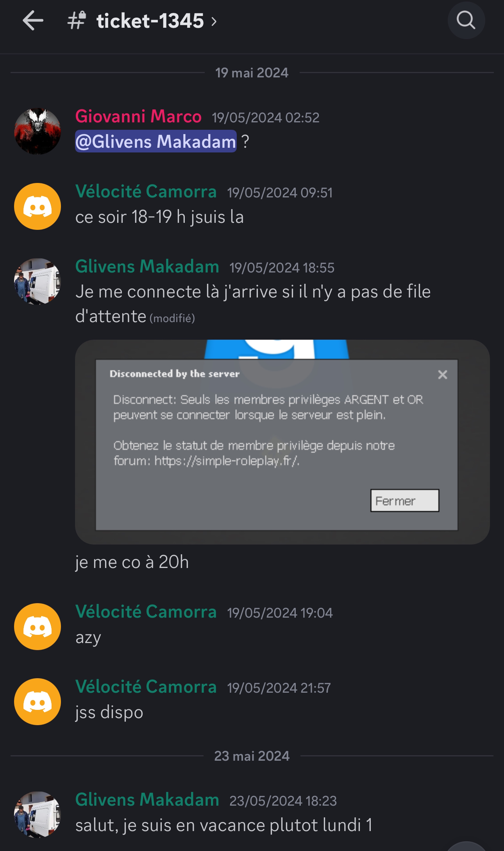
Task: Tap the Vélocité Camorra name at 19:04
Action: [x=146, y=612]
